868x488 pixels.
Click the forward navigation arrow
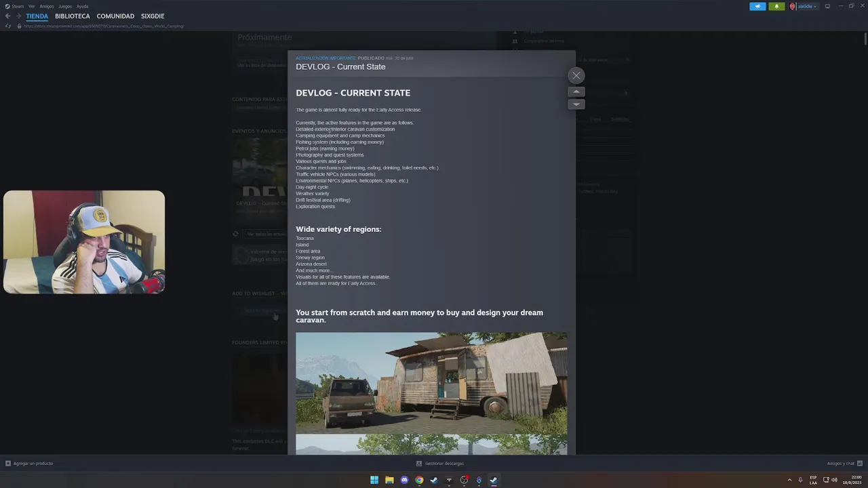click(x=18, y=16)
